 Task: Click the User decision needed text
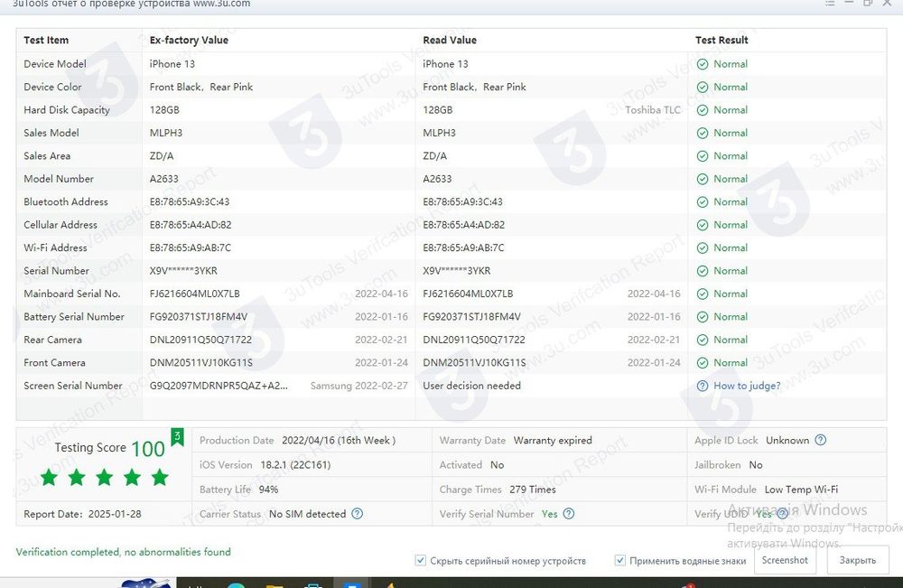coord(471,386)
